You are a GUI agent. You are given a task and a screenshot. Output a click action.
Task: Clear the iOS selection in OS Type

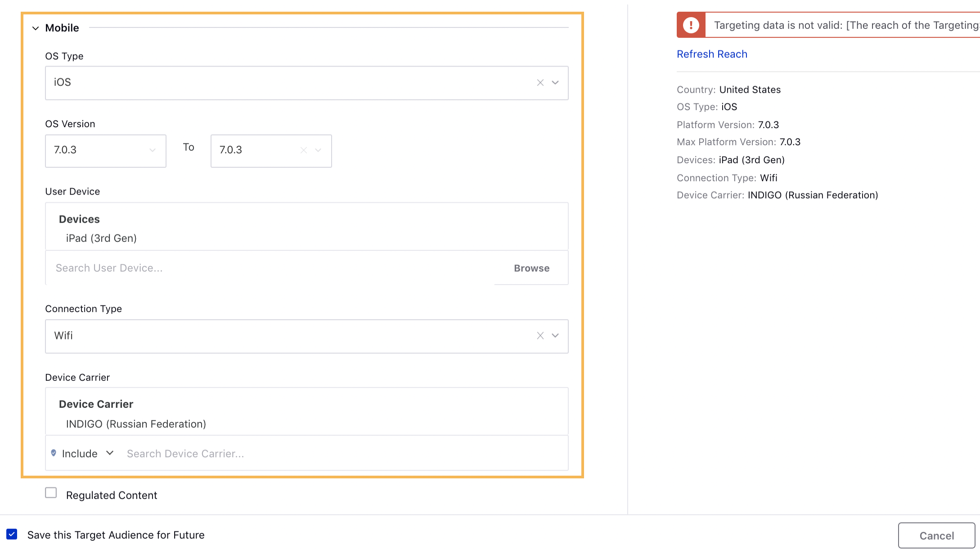coord(540,83)
